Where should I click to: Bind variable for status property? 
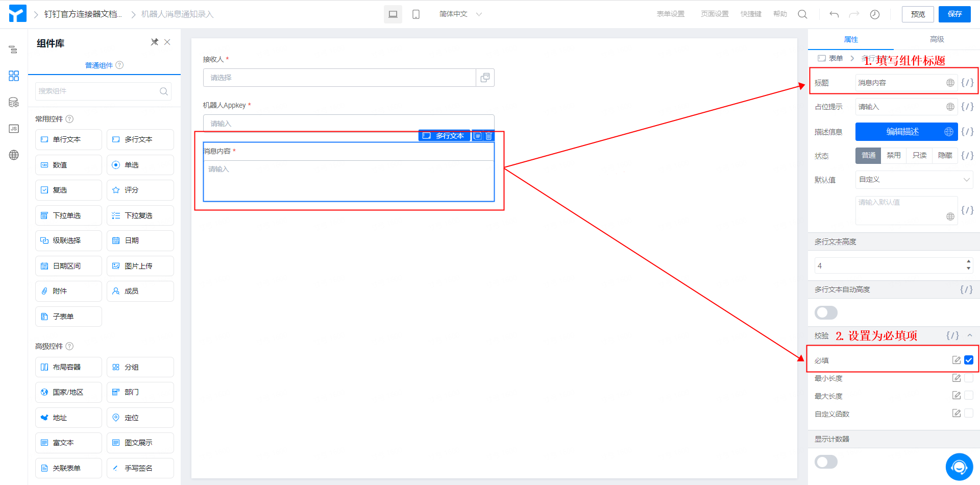point(967,155)
